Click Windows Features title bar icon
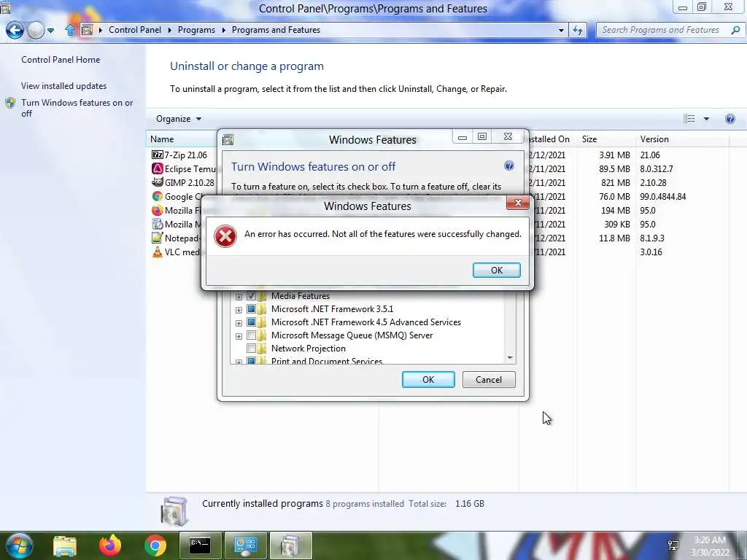The height and width of the screenshot is (560, 747). (228, 139)
